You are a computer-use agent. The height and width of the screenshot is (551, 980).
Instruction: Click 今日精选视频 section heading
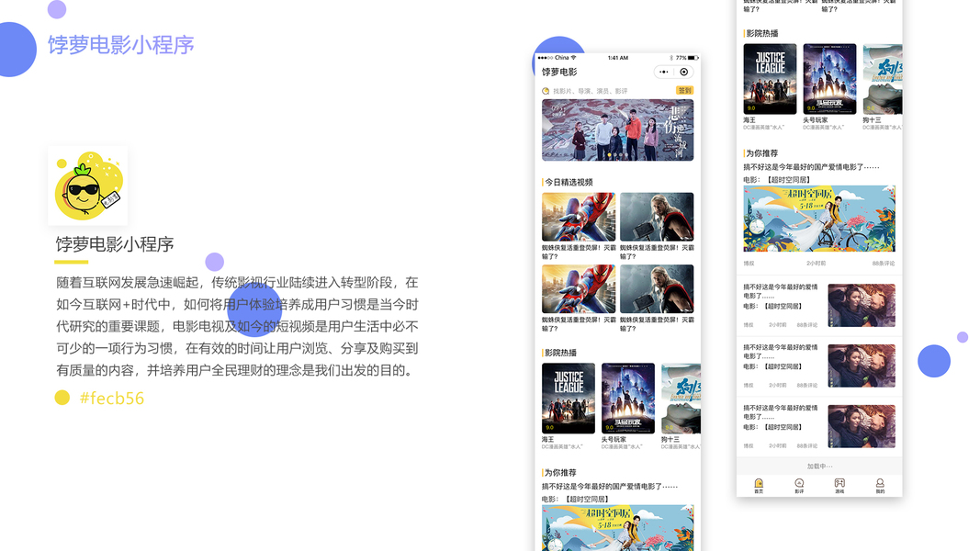pos(569,183)
